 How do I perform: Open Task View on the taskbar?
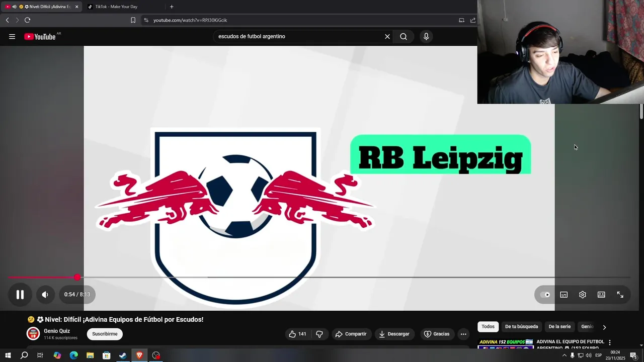[x=40, y=355]
